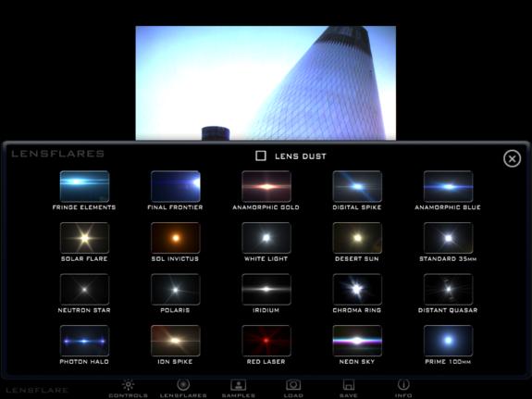Viewport: 532px width, 399px height.
Task: Select the Solar Flare thumbnail
Action: [x=84, y=238]
